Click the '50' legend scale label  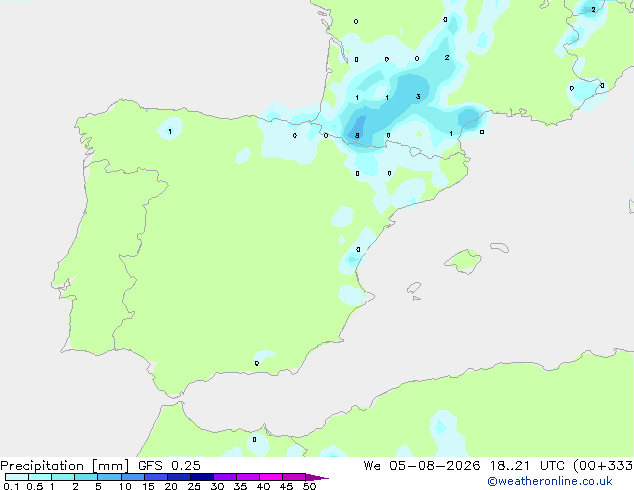click(309, 486)
